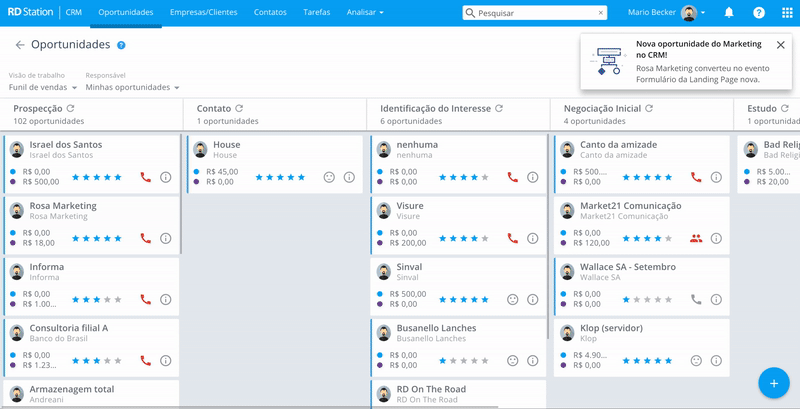The height and width of the screenshot is (409, 800).
Task: Open the Mario Becker user menu
Action: [x=666, y=13]
